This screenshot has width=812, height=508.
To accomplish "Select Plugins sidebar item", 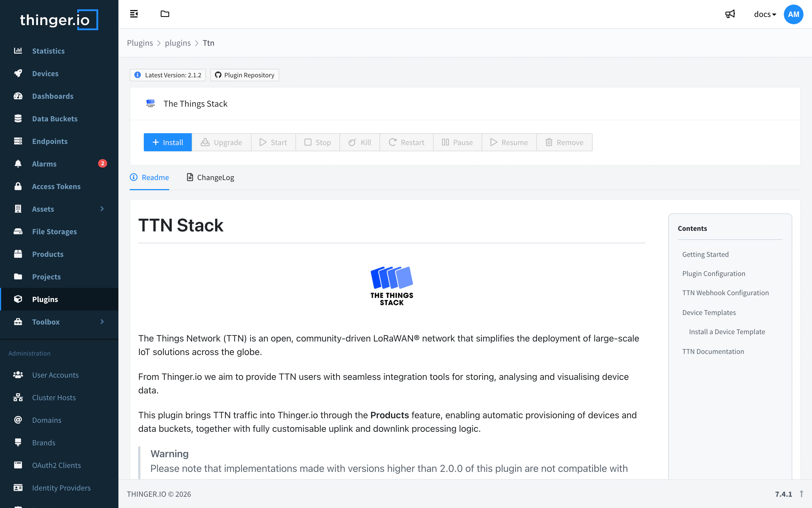I will point(59,299).
